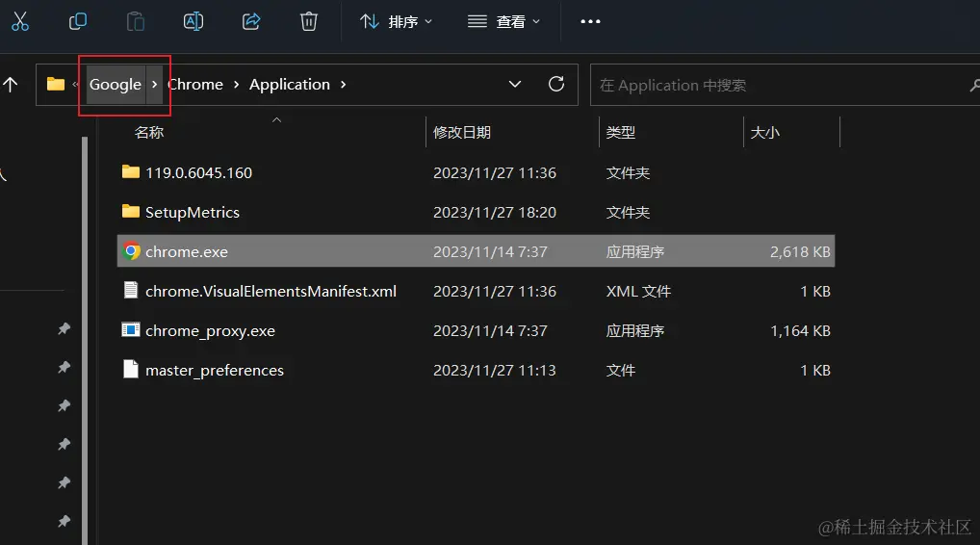This screenshot has width=980, height=545.
Task: Select the chrome.exe file name
Action: 186,252
